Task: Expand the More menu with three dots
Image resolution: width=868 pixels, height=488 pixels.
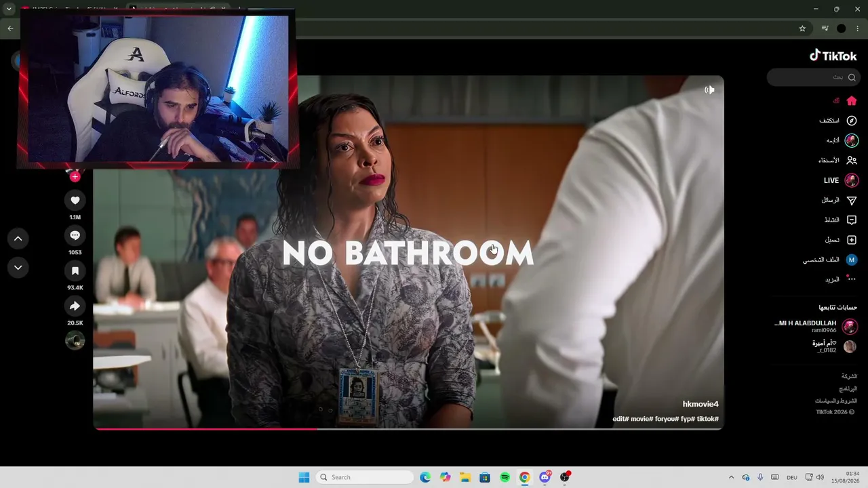Action: [x=852, y=279]
